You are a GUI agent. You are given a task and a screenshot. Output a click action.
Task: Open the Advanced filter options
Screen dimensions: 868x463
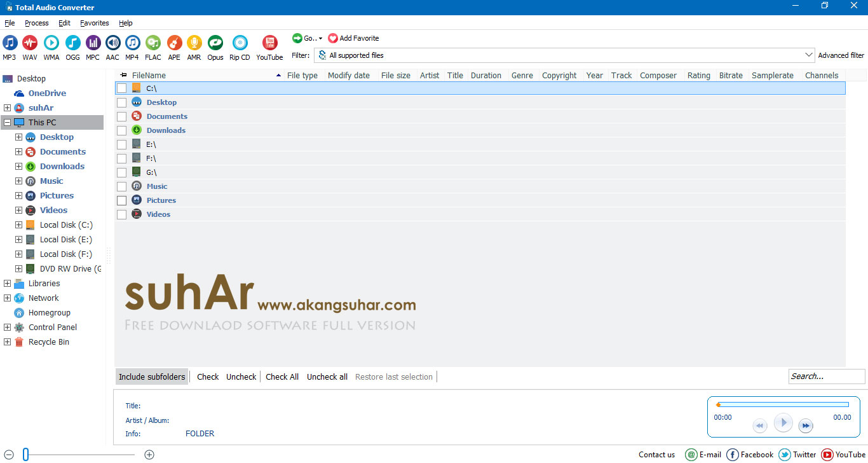click(841, 55)
